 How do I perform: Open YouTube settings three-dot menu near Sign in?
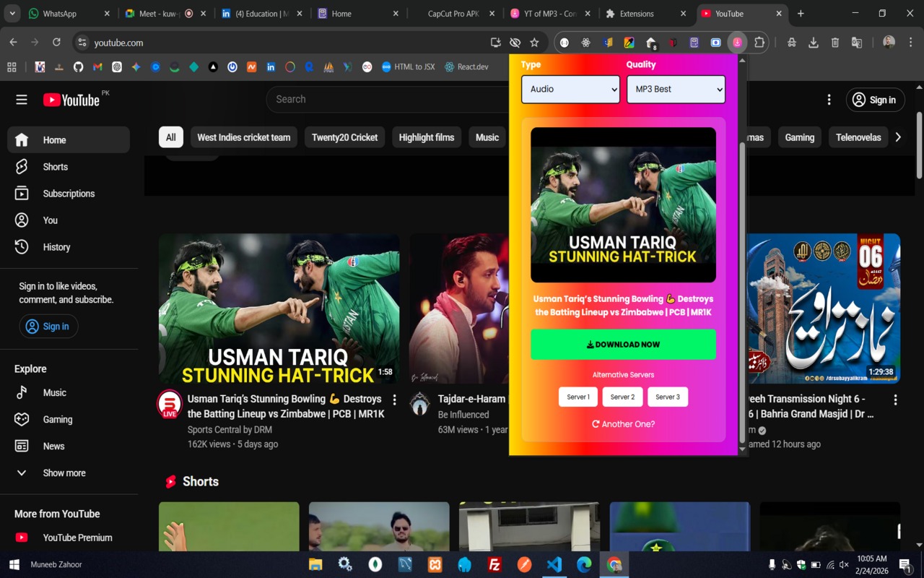coord(829,100)
